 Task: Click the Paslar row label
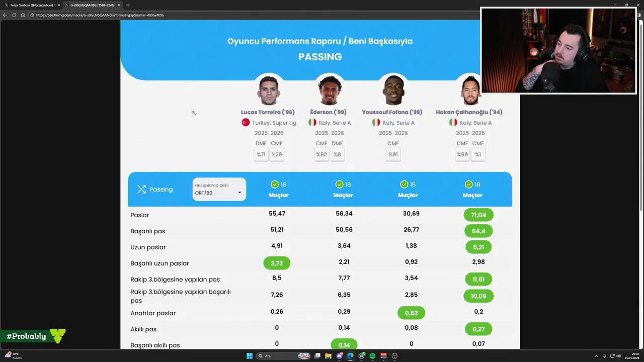click(140, 215)
